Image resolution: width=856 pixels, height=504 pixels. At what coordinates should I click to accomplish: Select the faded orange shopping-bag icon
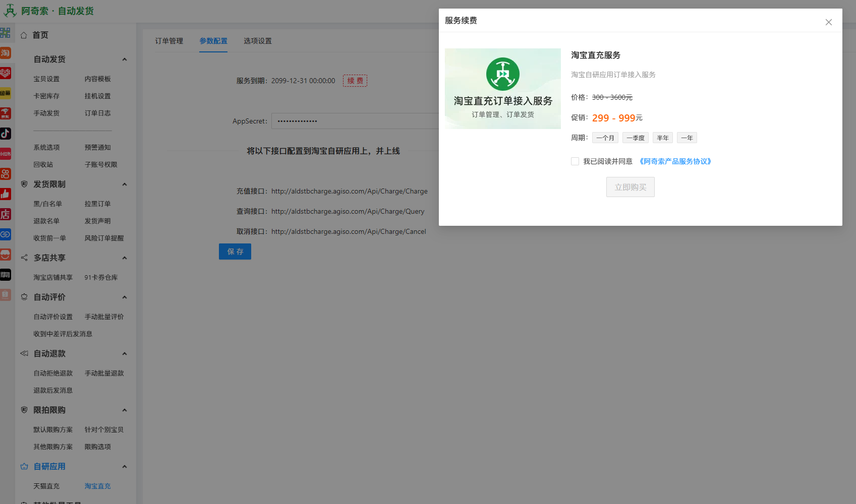point(5,295)
